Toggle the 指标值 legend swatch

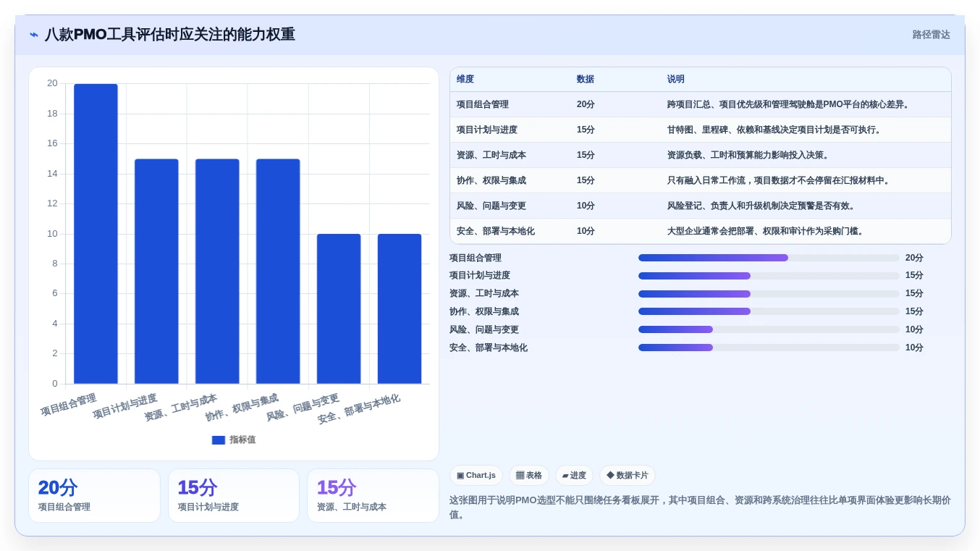pos(219,440)
